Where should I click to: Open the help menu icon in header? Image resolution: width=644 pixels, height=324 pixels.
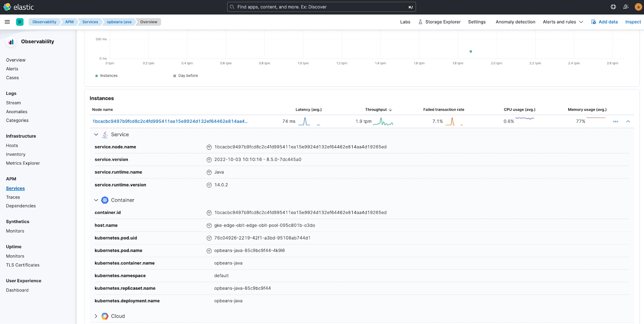point(613,7)
